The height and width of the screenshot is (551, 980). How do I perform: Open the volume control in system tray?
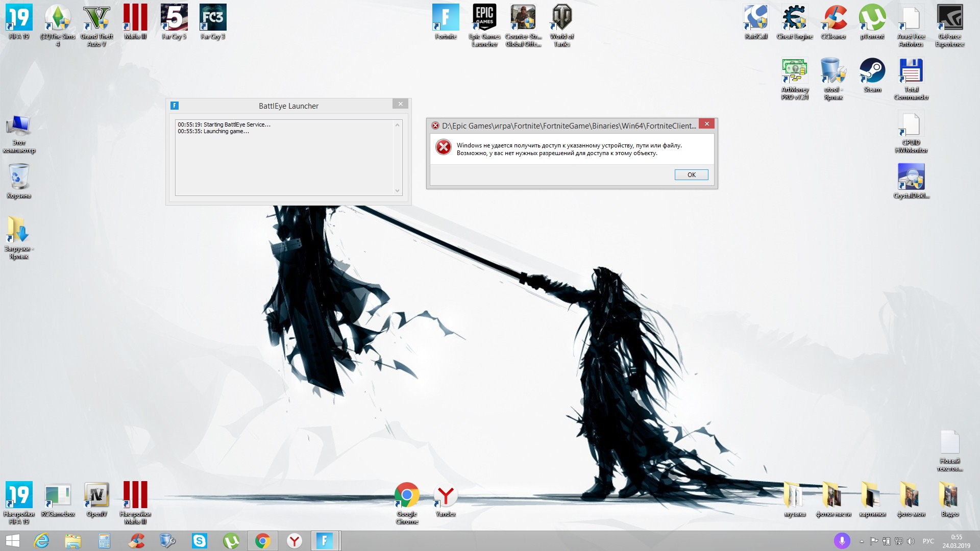pos(911,541)
